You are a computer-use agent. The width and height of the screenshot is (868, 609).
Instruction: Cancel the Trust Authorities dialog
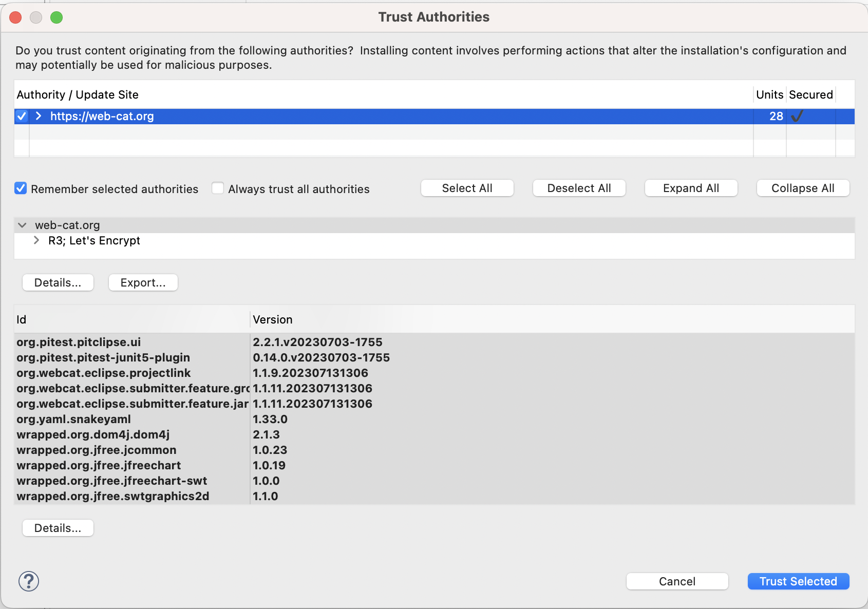(x=677, y=581)
